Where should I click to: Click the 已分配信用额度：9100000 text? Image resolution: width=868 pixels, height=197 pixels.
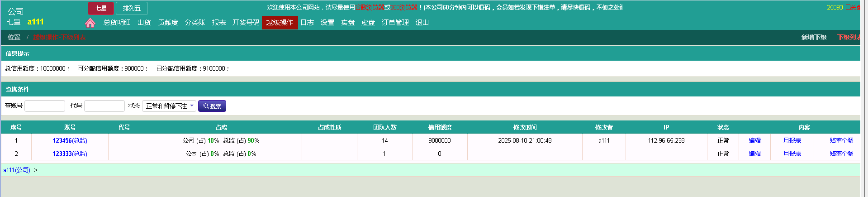pos(193,68)
